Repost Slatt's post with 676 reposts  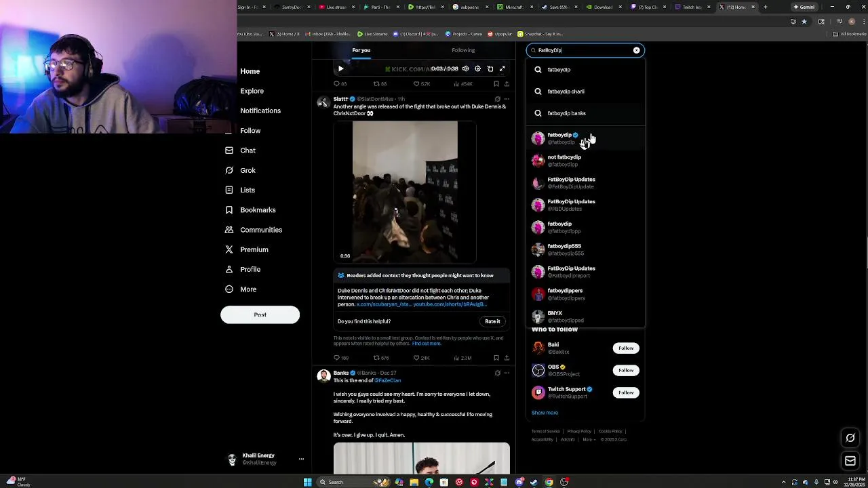tap(381, 358)
